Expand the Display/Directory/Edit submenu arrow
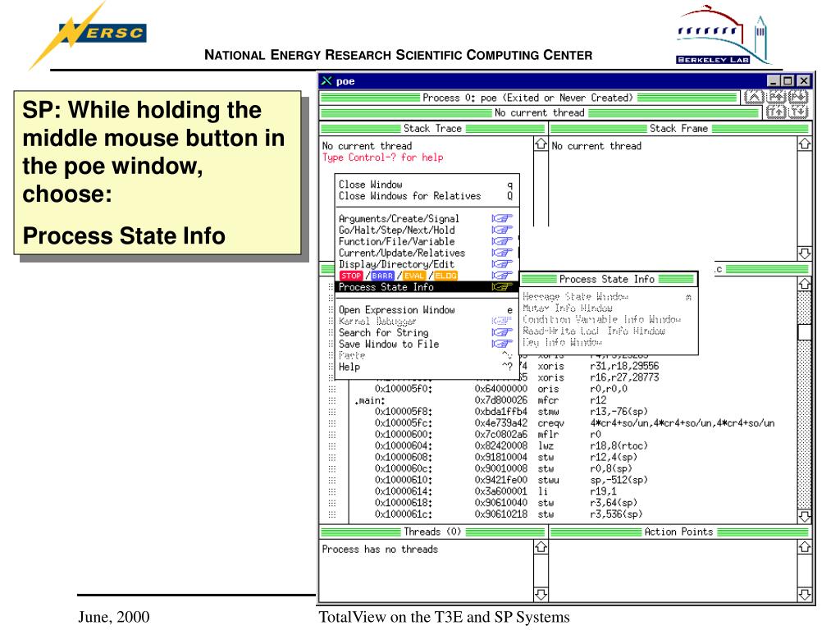Viewport: 840px width, 630px height. (502, 264)
